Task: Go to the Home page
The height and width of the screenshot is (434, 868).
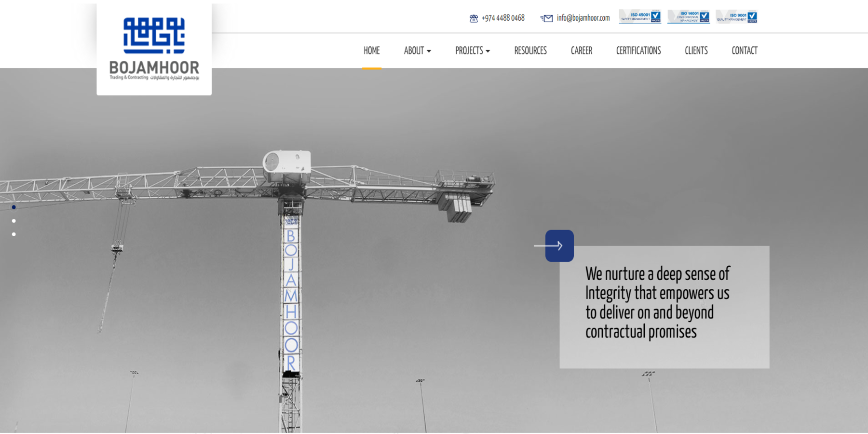Action: click(371, 51)
